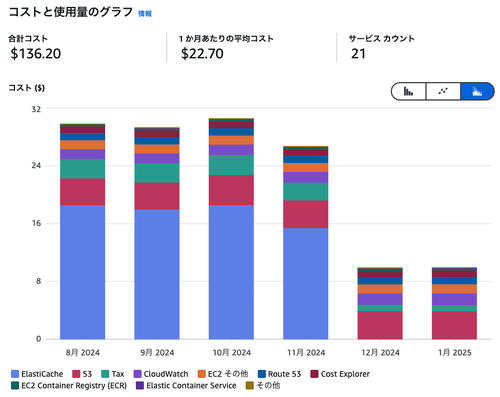Viewport: 500px width, 397px height.
Task: Click the EC2 その他 segment of 1月 2025 bar
Action: [454, 289]
